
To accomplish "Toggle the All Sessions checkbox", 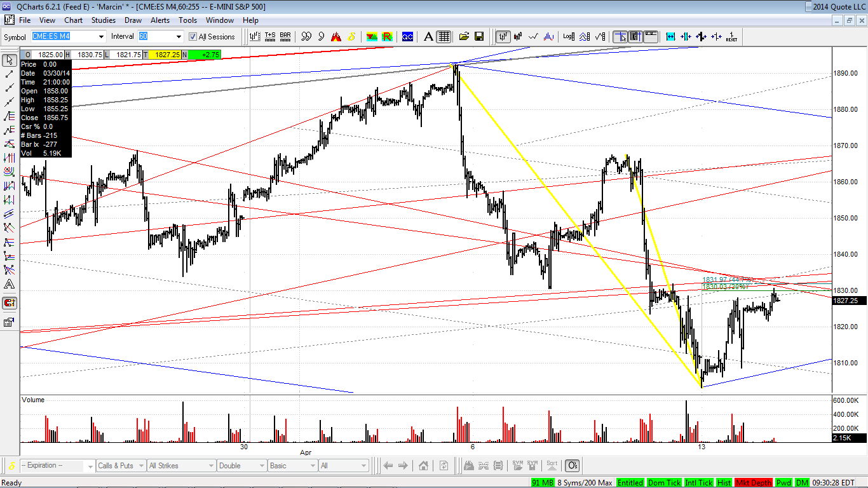I will [193, 37].
